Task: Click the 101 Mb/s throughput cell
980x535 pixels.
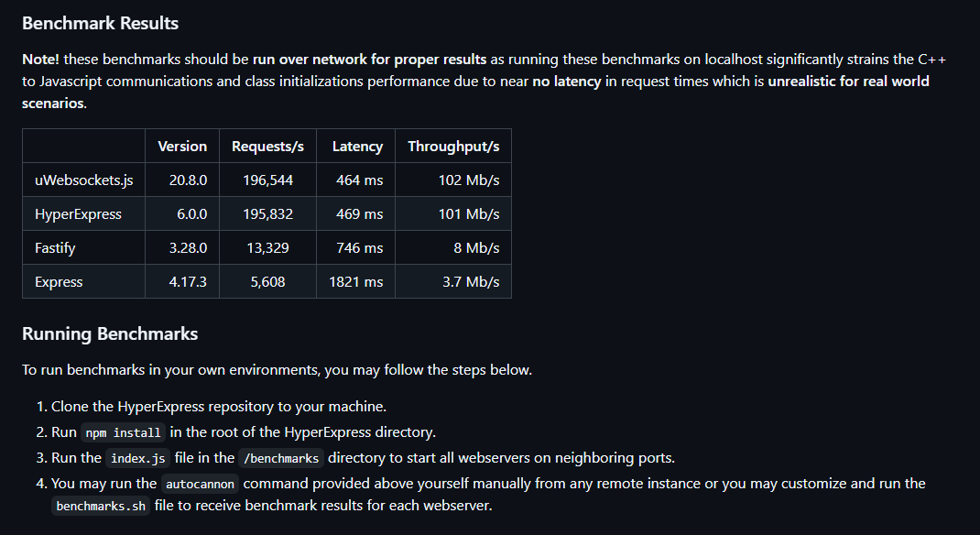Action: coord(469,213)
